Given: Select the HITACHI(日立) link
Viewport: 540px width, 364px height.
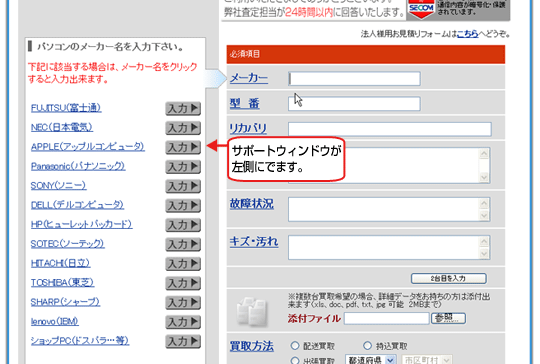Looking at the screenshot, I should click(x=60, y=263).
